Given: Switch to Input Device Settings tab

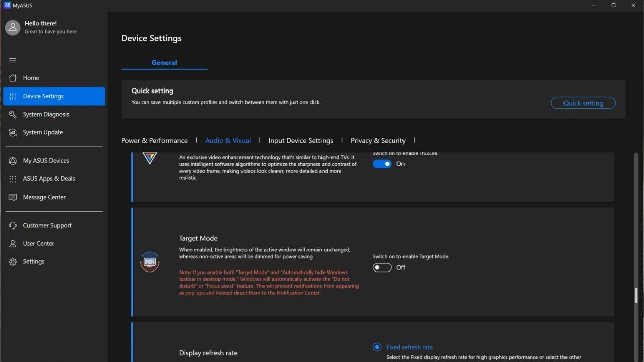Looking at the screenshot, I should click(300, 140).
